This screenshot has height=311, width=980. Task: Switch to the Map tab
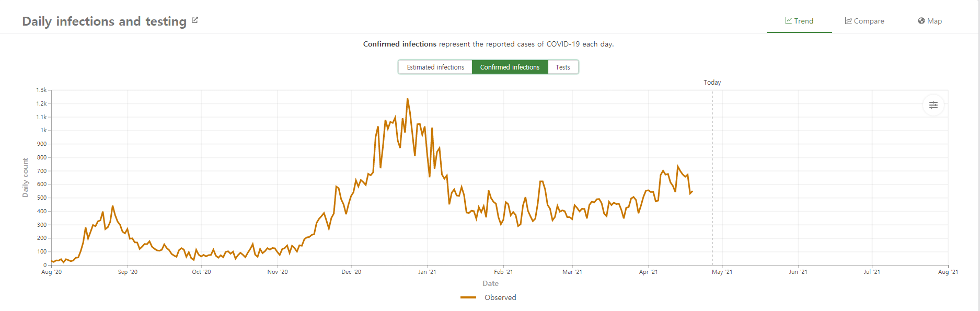[x=930, y=21]
